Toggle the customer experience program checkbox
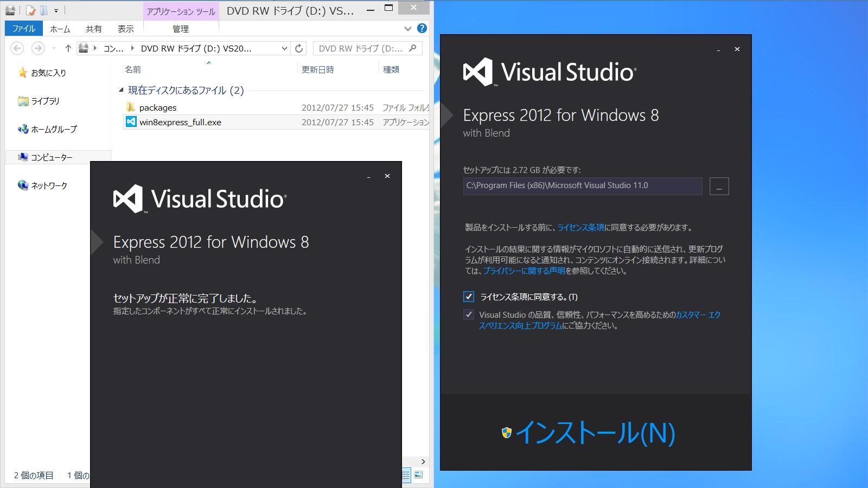The height and width of the screenshot is (488, 868). click(469, 314)
